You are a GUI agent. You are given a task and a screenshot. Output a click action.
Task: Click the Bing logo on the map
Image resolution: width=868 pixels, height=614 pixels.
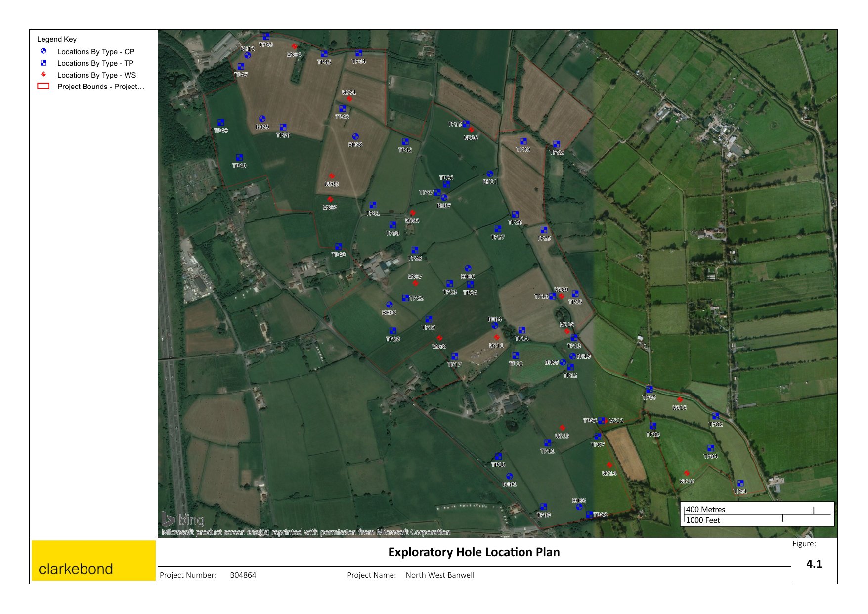(x=183, y=520)
